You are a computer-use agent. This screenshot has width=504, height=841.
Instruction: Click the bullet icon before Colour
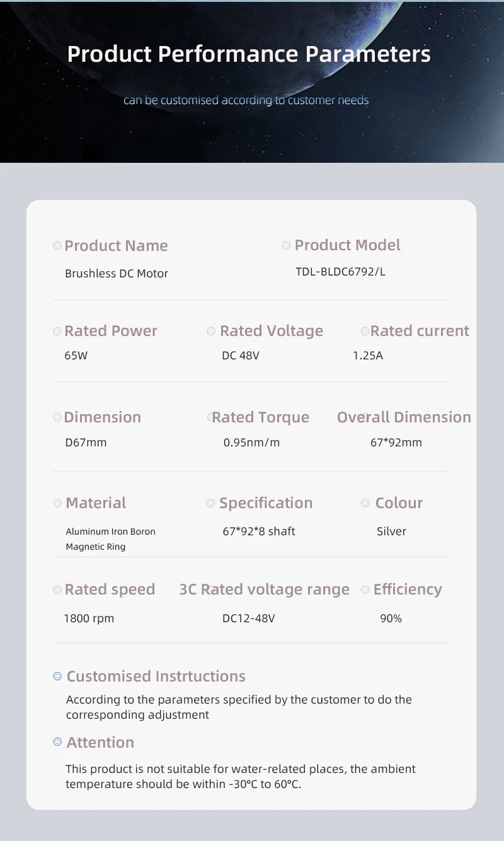tap(365, 503)
